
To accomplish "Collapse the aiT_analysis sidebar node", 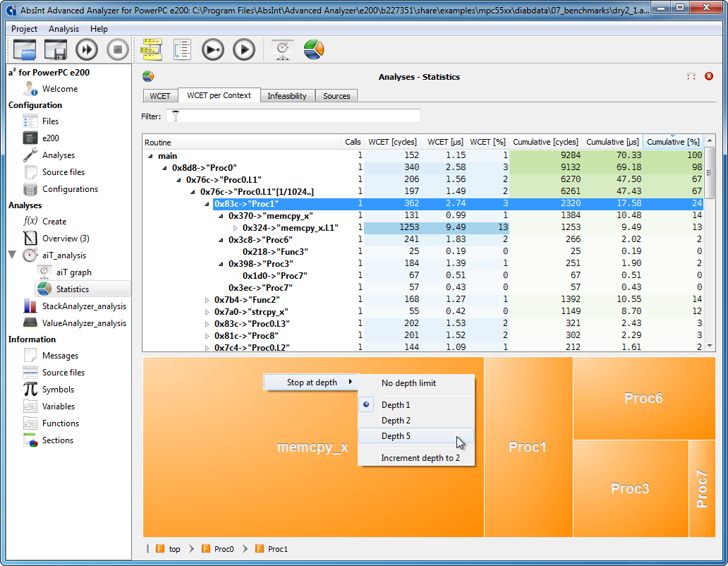I will (13, 255).
